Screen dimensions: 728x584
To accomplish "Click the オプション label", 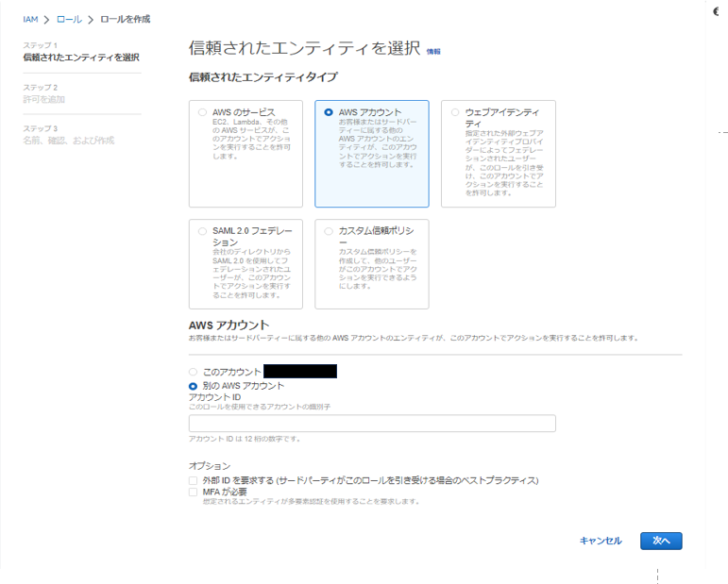I will coord(210,466).
